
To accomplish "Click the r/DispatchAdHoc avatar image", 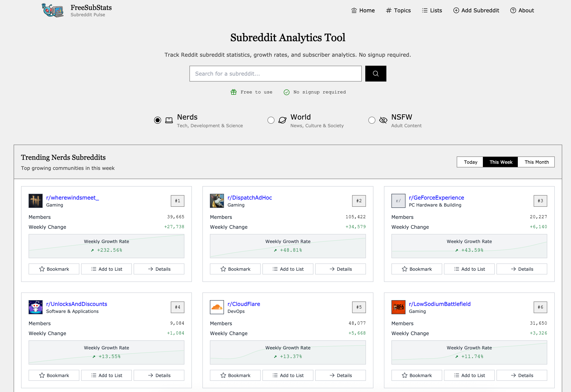I will tap(217, 201).
